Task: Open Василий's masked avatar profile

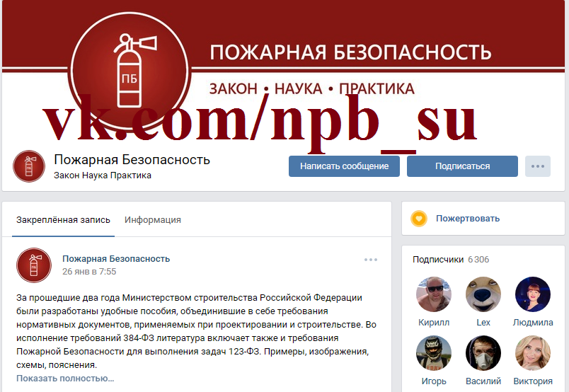Action: tap(483, 353)
